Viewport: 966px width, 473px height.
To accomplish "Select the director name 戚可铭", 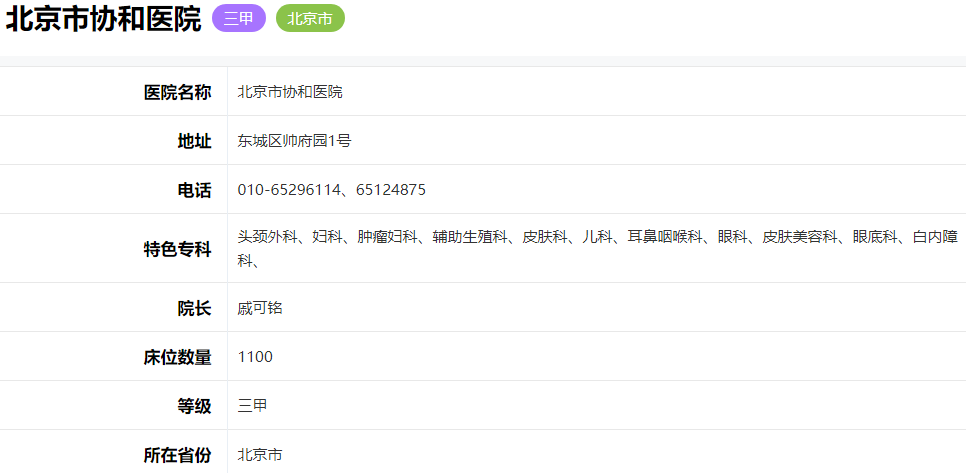I will tap(260, 308).
